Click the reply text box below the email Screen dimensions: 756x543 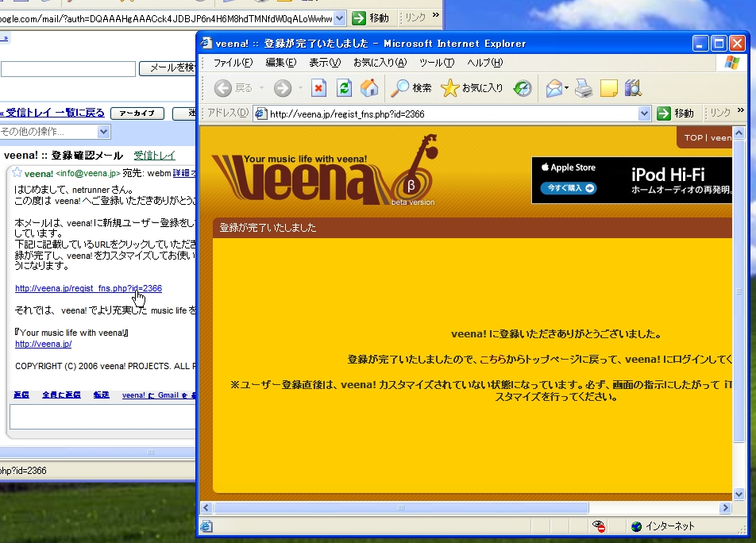coord(102,417)
